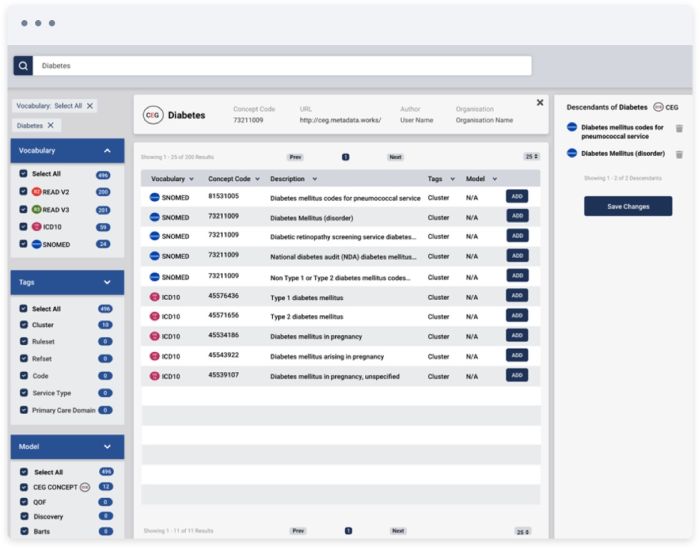This screenshot has width=700, height=548.
Task: Remove the 'Vocabulary: Select All' filter chip
Action: pos(90,106)
